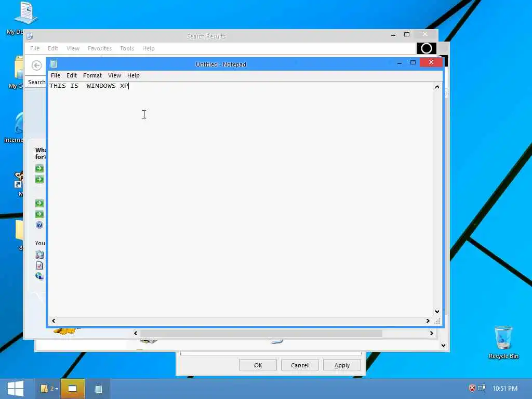Open Edit menu in Search Results window
The width and height of the screenshot is (532, 399).
[52, 48]
